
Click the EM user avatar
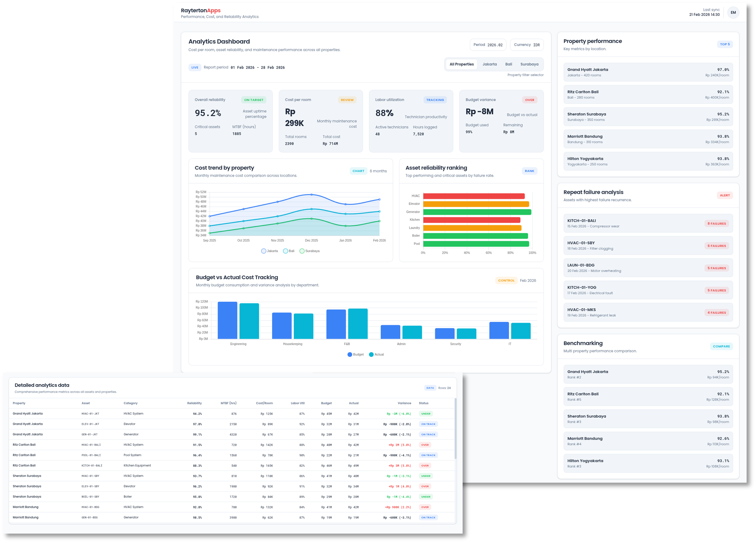[x=733, y=12]
